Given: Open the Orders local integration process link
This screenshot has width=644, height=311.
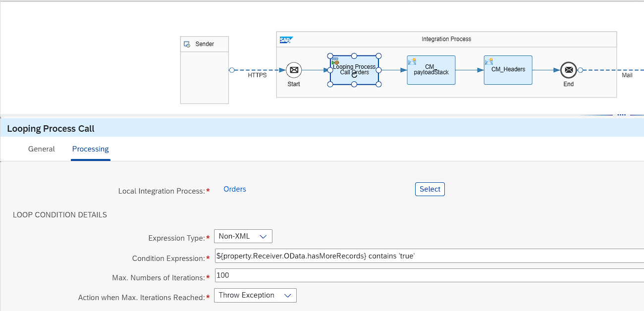Looking at the screenshot, I should (234, 189).
